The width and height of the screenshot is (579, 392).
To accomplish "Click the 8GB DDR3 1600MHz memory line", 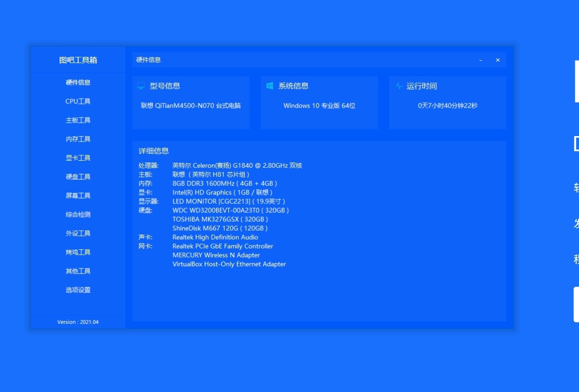I will [x=224, y=183].
